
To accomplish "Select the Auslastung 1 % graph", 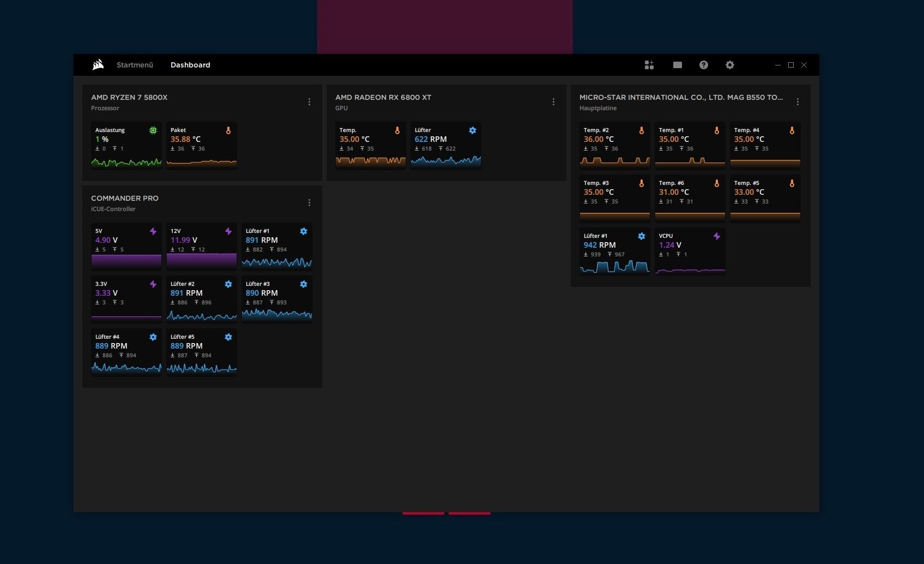I will pyautogui.click(x=126, y=162).
